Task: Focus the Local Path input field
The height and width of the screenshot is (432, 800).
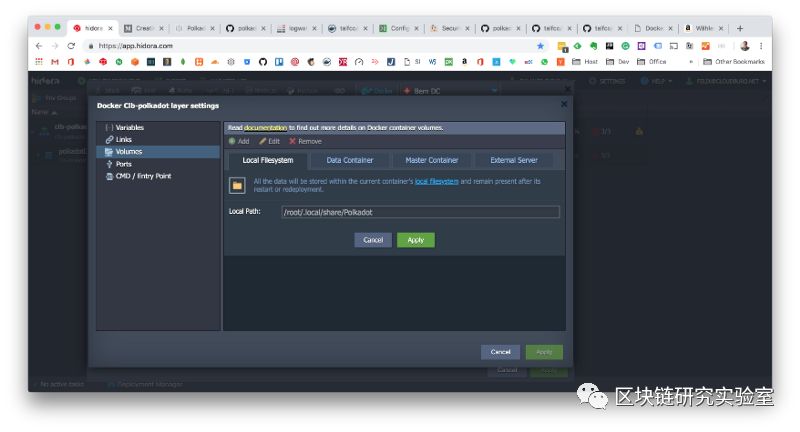Action: pos(420,212)
